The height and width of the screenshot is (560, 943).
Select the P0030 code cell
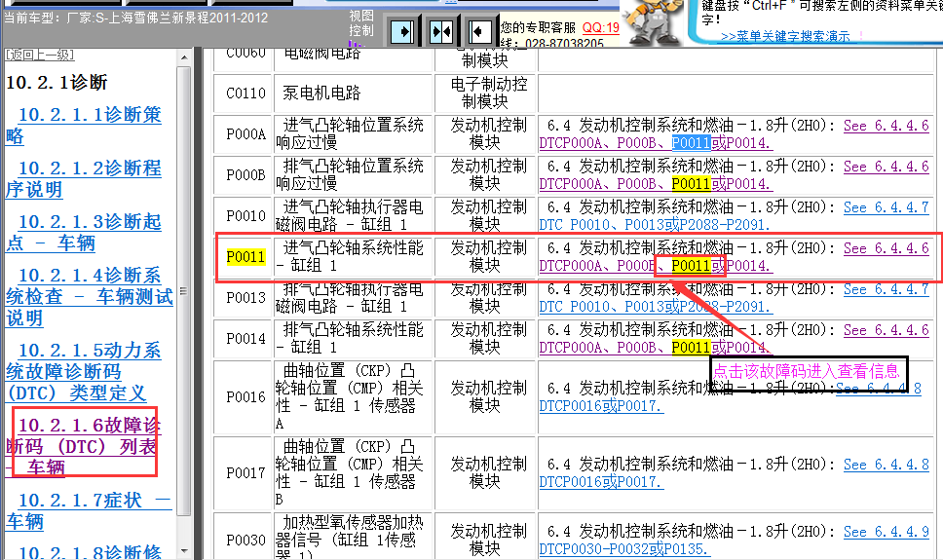click(245, 537)
